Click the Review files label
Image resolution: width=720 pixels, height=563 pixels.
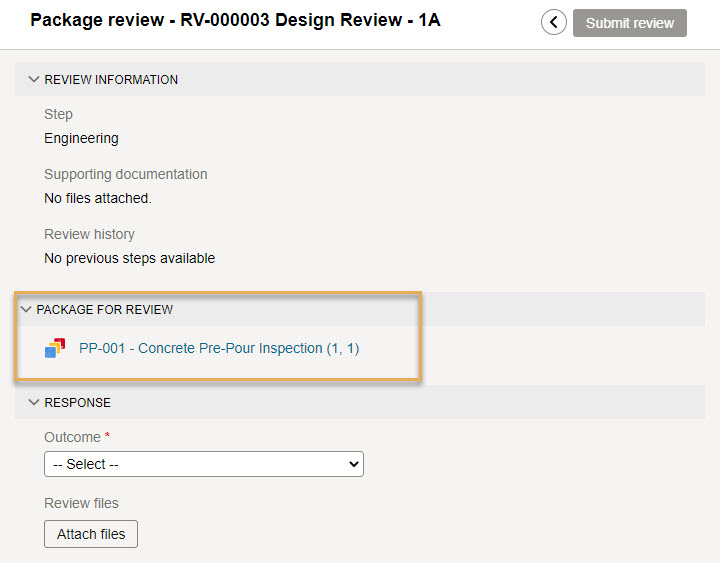pos(81,503)
